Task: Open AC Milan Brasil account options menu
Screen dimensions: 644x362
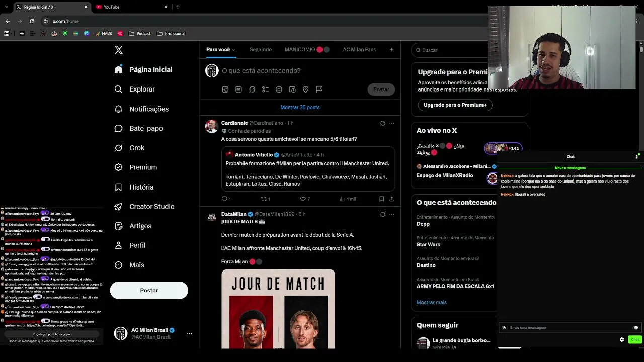Action: click(190, 333)
